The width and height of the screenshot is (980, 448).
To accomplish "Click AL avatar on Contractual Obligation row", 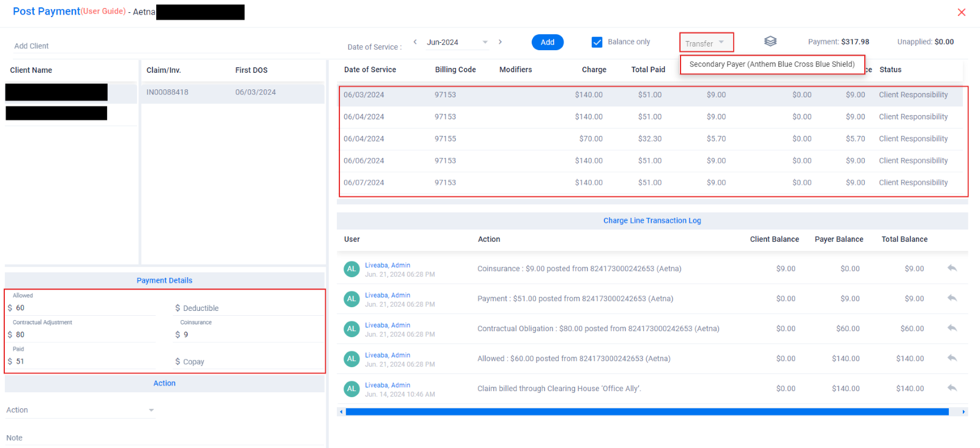I will pyautogui.click(x=352, y=329).
